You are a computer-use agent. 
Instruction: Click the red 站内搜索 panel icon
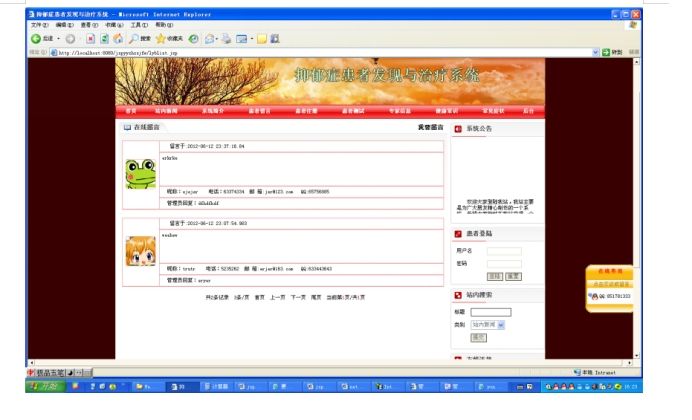tap(458, 295)
